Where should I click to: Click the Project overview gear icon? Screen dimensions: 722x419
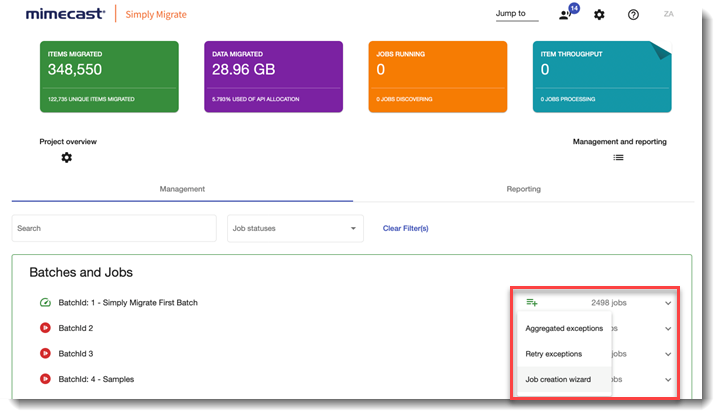pyautogui.click(x=67, y=158)
